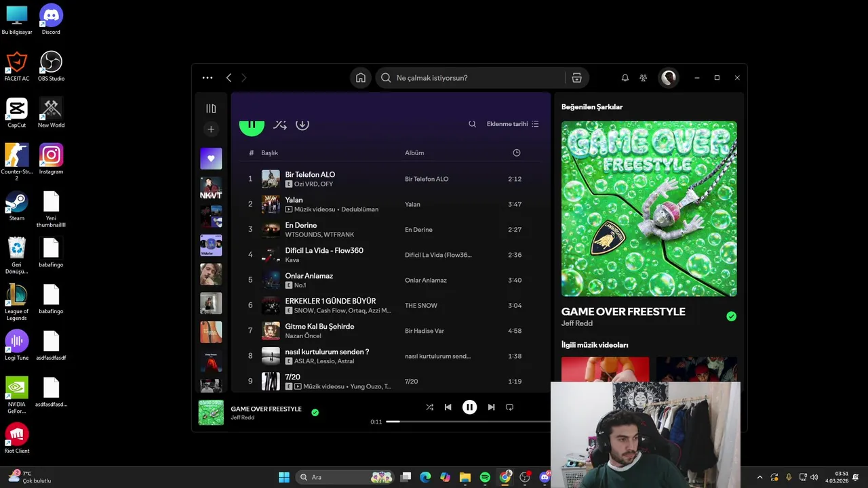Show hidden system tray icons chevron
Screen dimensions: 868x488
759,477
